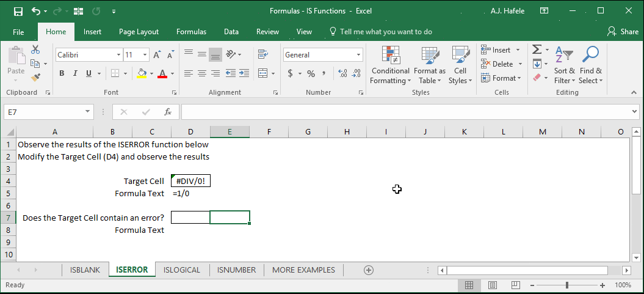644x294 pixels.
Task: Click the zoom slider handle
Action: click(x=567, y=285)
